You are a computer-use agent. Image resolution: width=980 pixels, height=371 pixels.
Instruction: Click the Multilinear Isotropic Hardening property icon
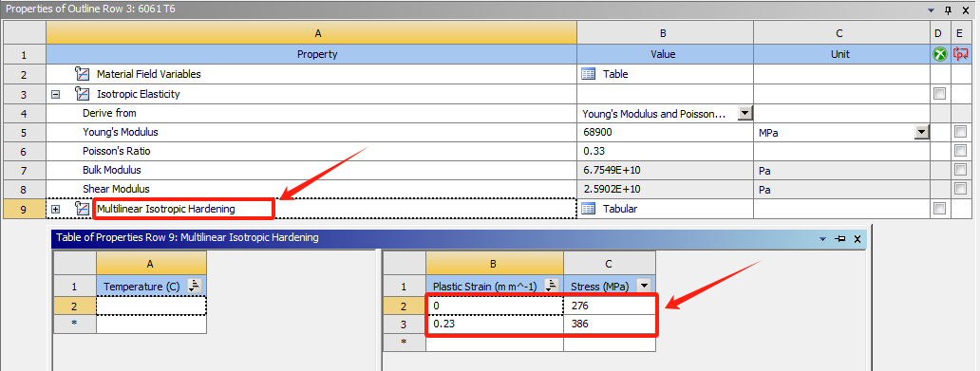point(82,210)
